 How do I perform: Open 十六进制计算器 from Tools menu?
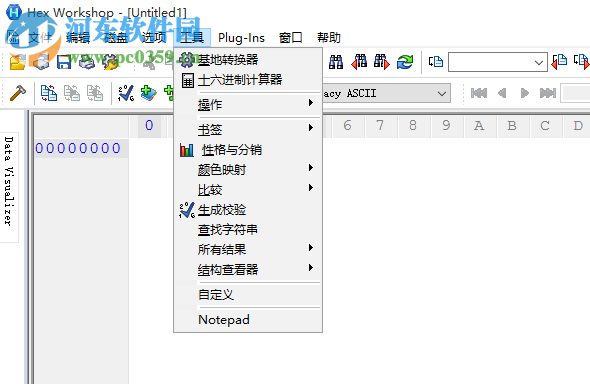248,80
